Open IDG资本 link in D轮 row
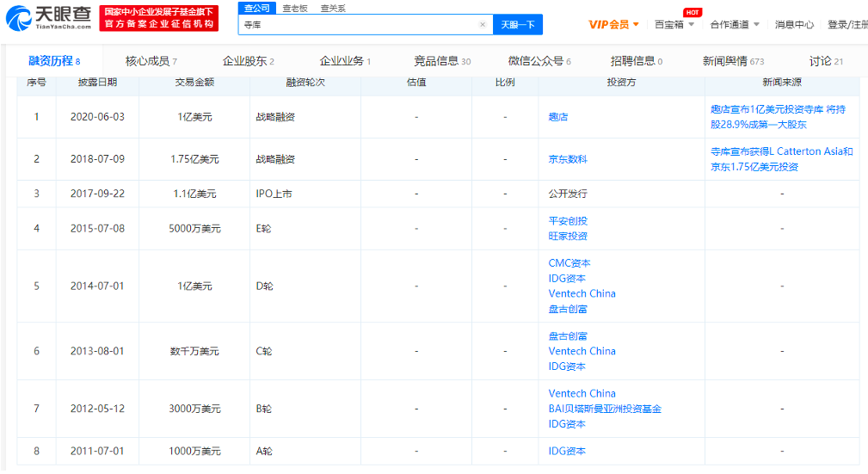 (567, 278)
